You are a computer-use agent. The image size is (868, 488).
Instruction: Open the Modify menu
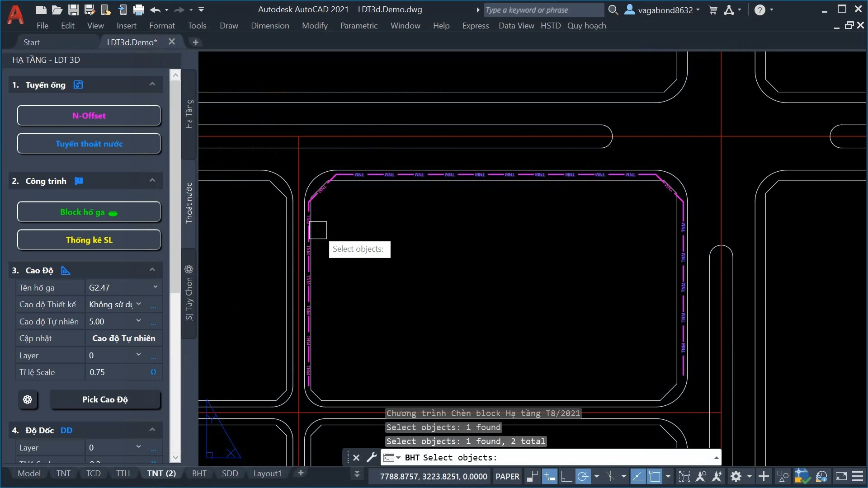[315, 26]
